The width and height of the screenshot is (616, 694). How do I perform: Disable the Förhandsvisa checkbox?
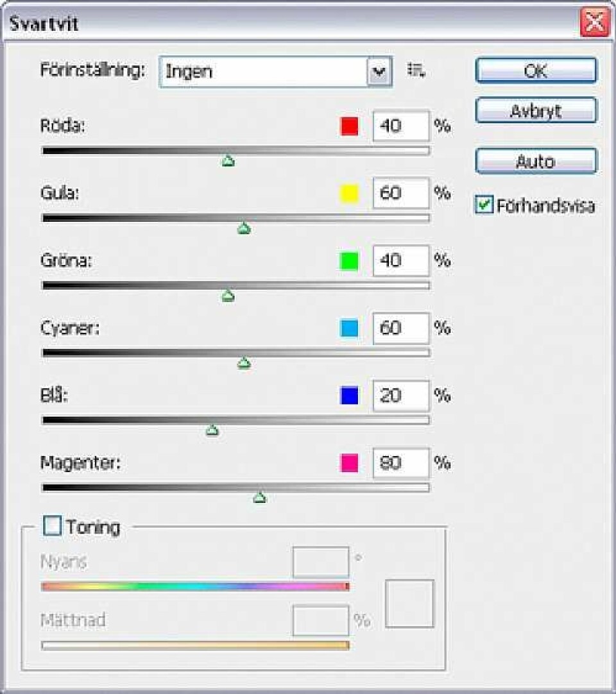484,205
